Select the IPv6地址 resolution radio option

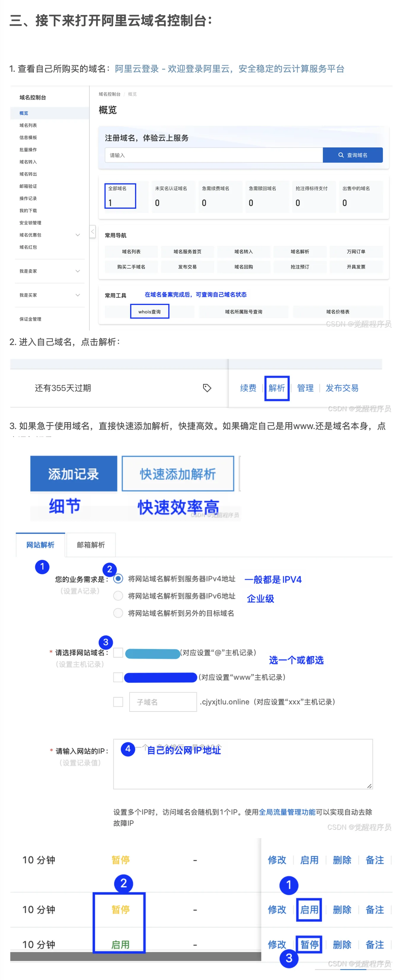tap(118, 595)
